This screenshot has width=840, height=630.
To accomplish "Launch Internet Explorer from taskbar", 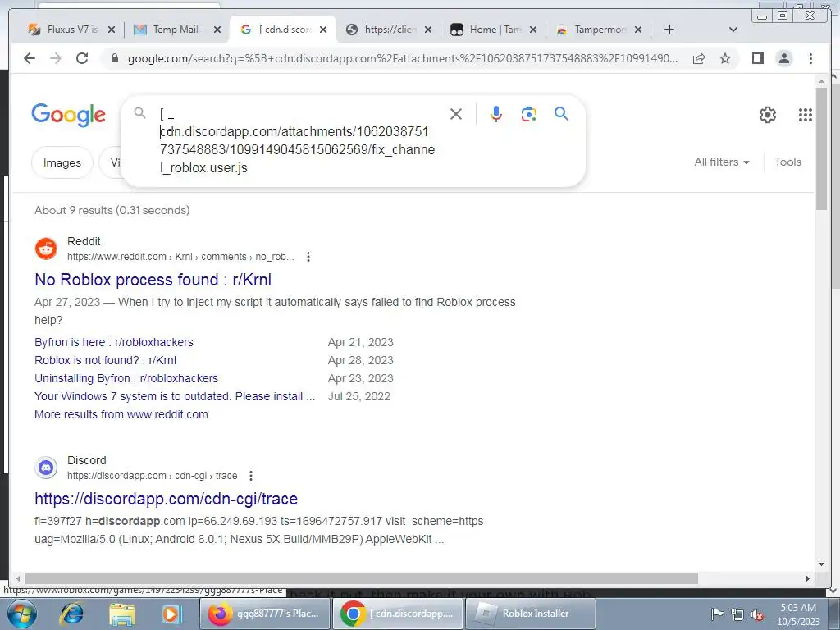I will (x=72, y=614).
